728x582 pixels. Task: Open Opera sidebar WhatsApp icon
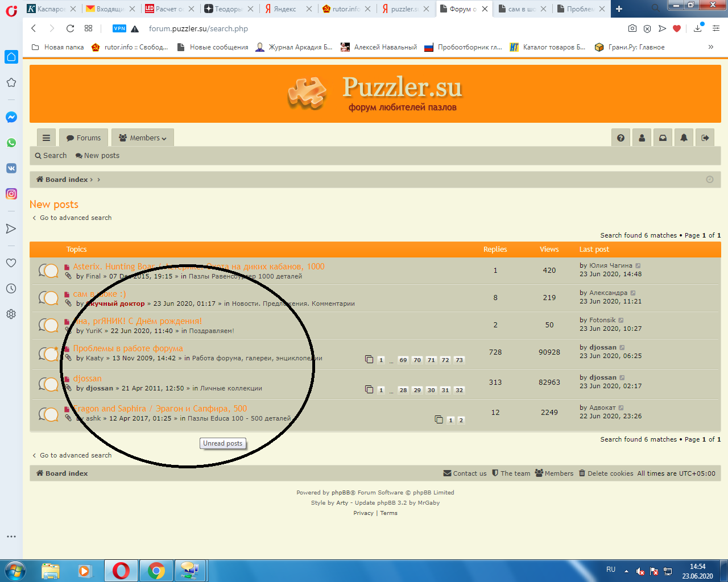pyautogui.click(x=11, y=143)
